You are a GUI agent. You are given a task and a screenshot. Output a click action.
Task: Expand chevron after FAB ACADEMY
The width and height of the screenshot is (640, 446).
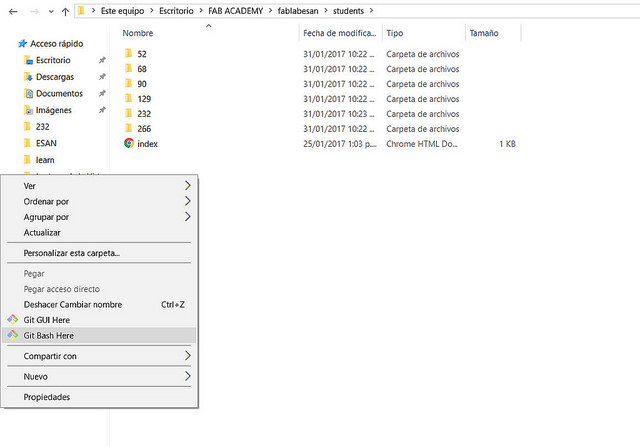pyautogui.click(x=270, y=11)
